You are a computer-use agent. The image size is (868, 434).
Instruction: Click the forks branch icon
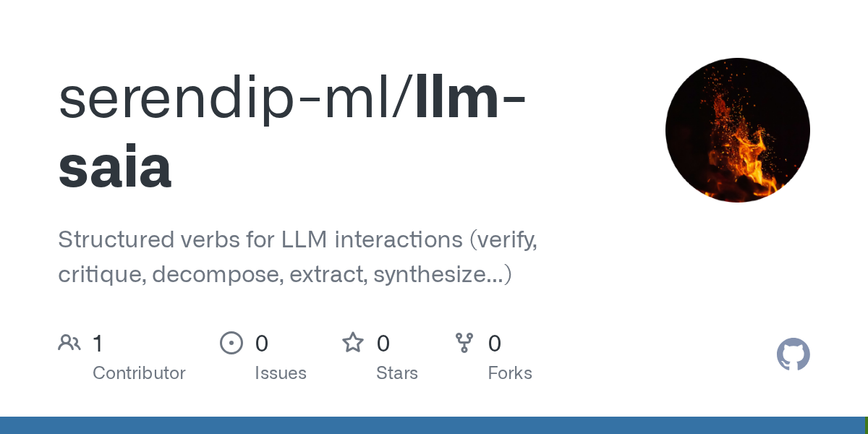[x=464, y=343]
